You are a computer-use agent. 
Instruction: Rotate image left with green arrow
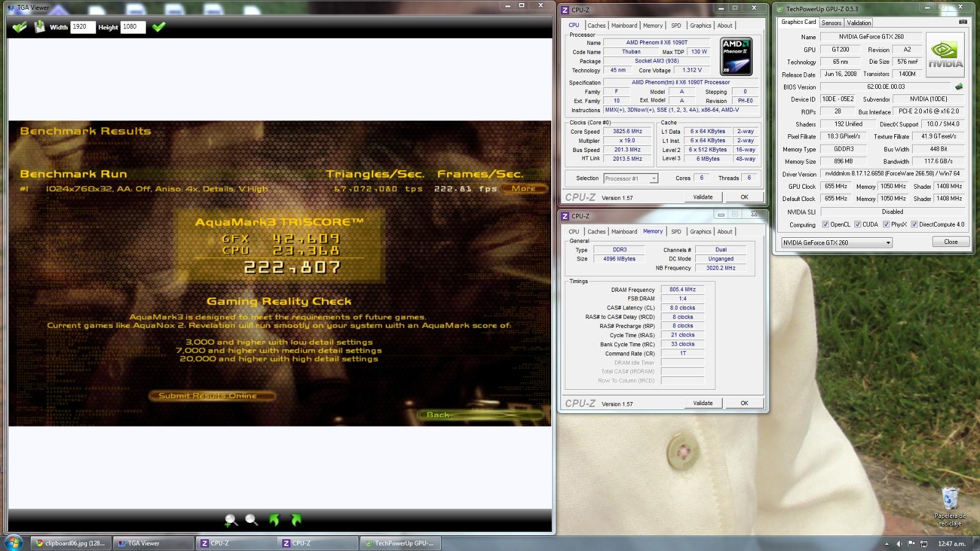click(x=274, y=520)
